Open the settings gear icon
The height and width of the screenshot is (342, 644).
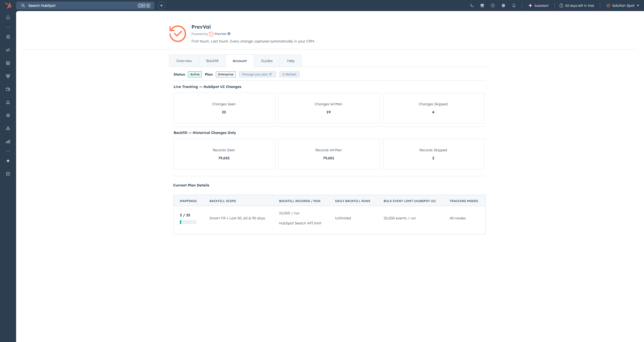coord(503,6)
